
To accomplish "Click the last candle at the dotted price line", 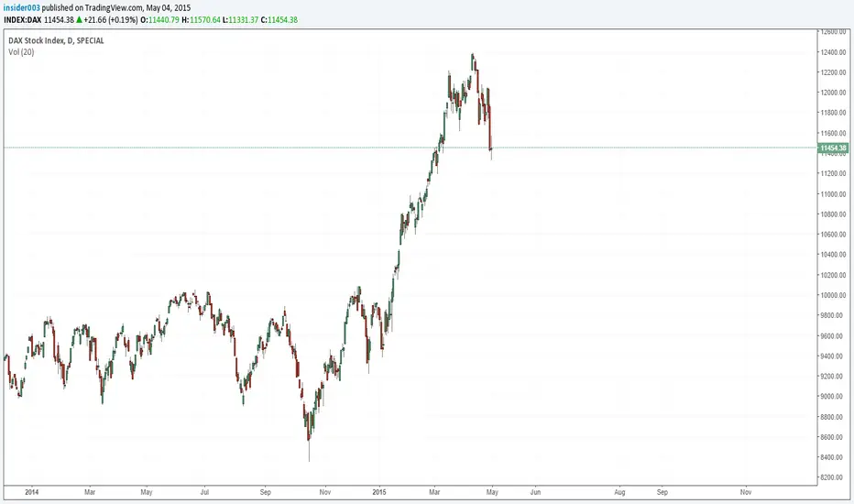I will coord(491,148).
